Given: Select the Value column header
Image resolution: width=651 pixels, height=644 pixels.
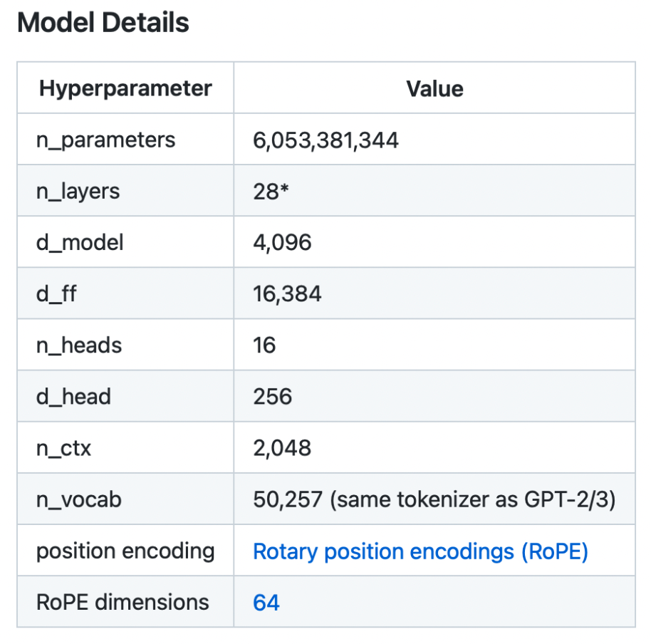Looking at the screenshot, I should pyautogui.click(x=434, y=88).
